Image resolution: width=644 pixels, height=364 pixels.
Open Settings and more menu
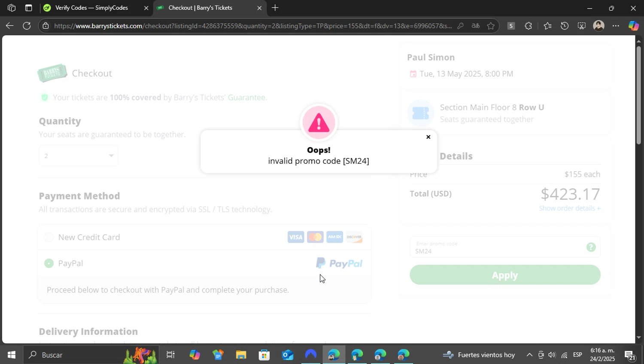pos(616,26)
